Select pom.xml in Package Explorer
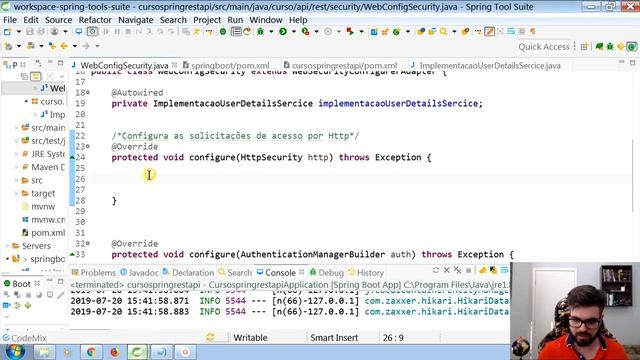 pyautogui.click(x=48, y=233)
